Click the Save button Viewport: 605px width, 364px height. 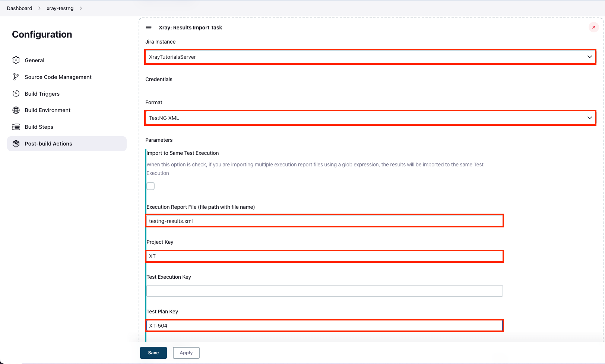point(153,353)
